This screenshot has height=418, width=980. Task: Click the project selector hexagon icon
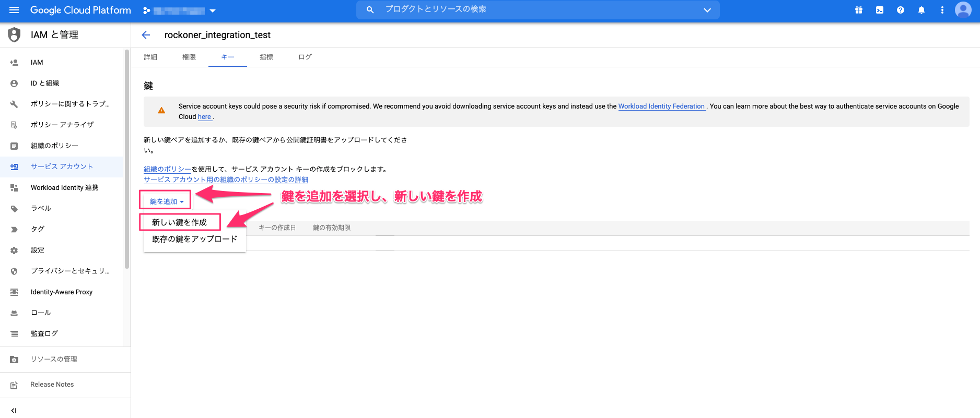pyautogui.click(x=147, y=10)
